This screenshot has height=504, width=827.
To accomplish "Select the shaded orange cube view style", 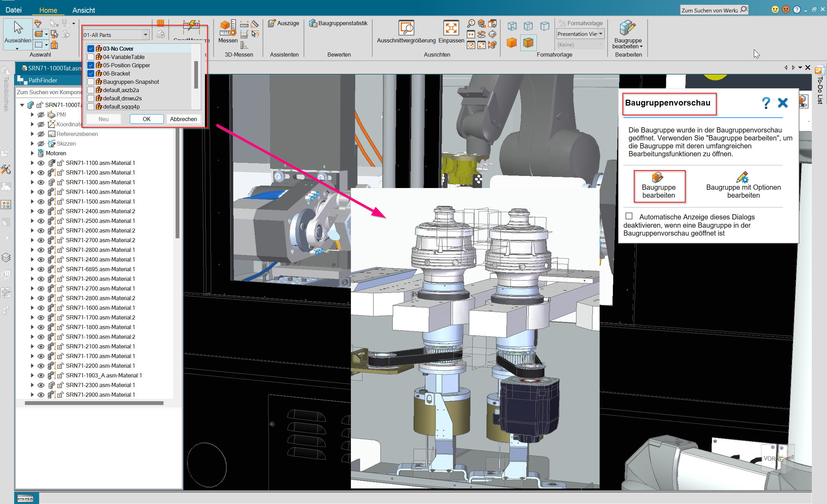I will point(512,43).
